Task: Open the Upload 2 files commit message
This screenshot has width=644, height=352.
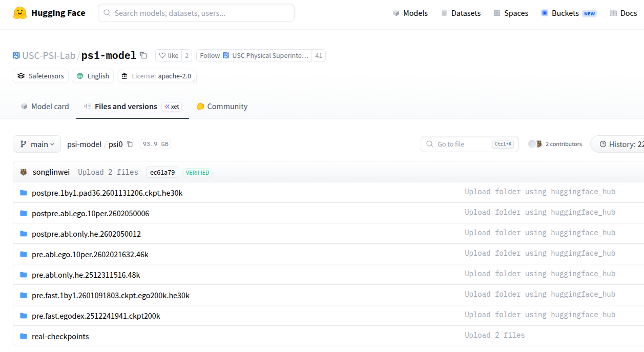Action: point(108,172)
